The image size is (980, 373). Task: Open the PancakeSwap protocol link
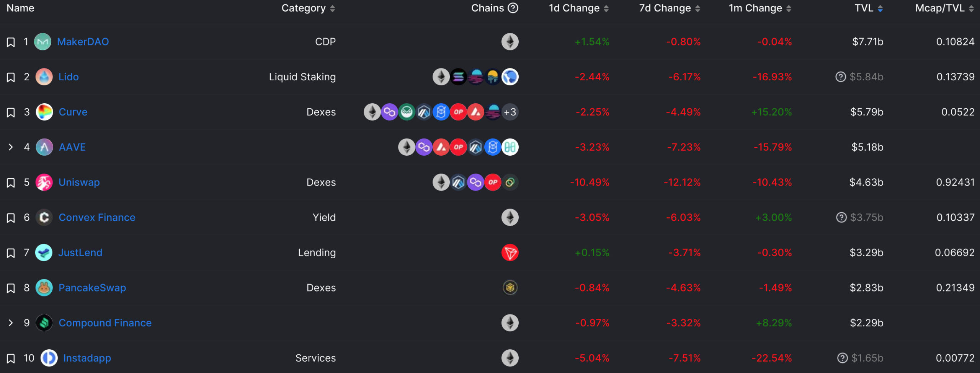click(x=92, y=288)
